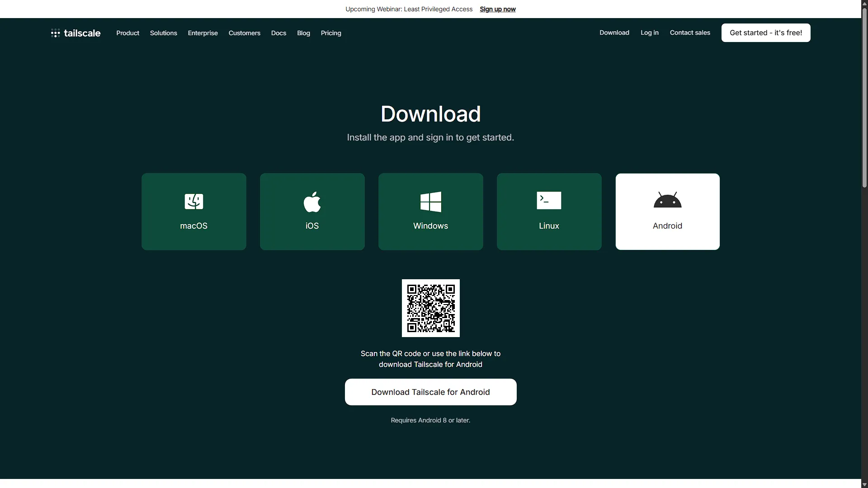Select the Linux platform card
This screenshot has width=868, height=488.
click(549, 211)
